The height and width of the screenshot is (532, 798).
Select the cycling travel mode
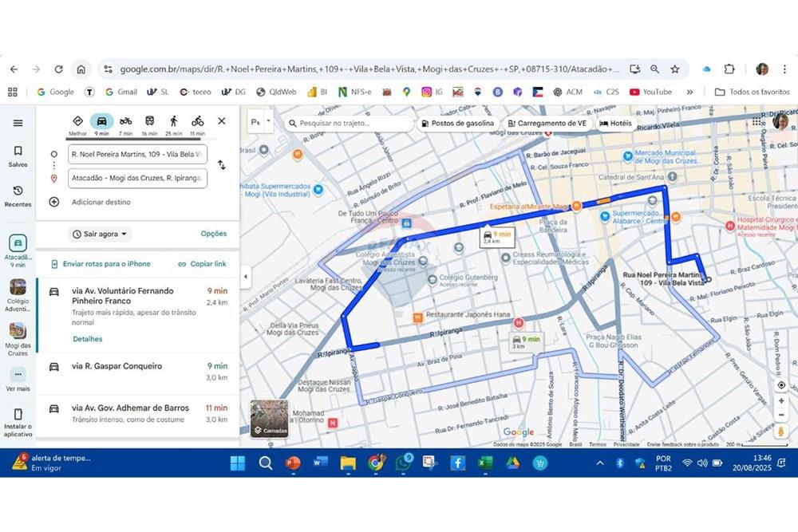[197, 122]
